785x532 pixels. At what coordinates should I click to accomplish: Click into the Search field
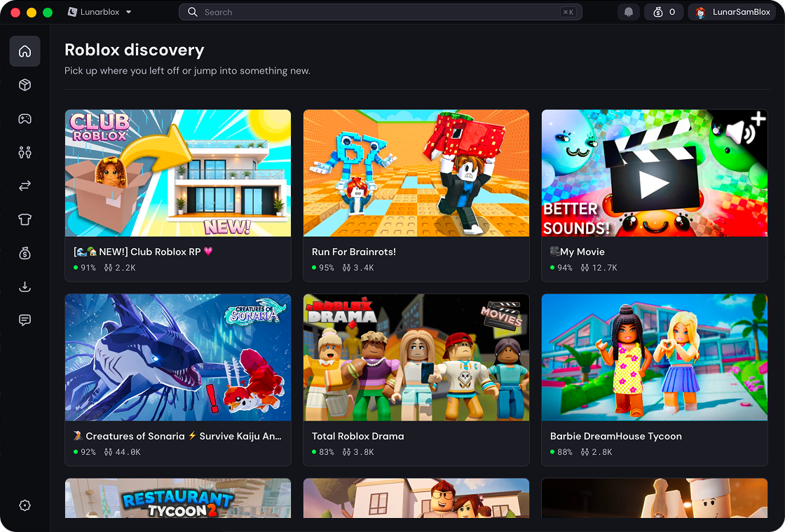point(381,12)
